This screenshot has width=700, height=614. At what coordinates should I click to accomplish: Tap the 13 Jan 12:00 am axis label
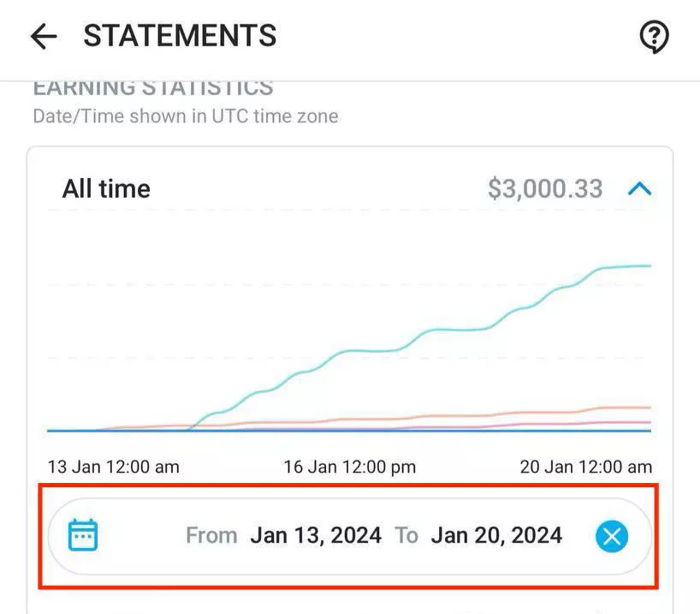coord(114,467)
